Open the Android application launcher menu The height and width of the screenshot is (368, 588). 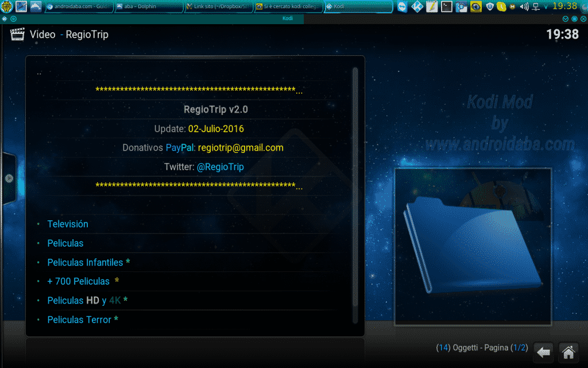[6, 6]
